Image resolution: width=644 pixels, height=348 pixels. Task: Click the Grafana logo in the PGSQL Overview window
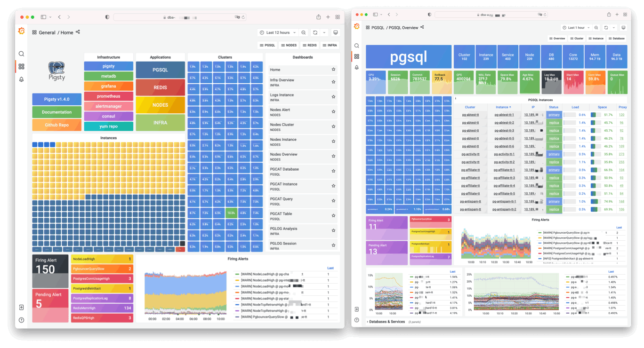pos(356,26)
